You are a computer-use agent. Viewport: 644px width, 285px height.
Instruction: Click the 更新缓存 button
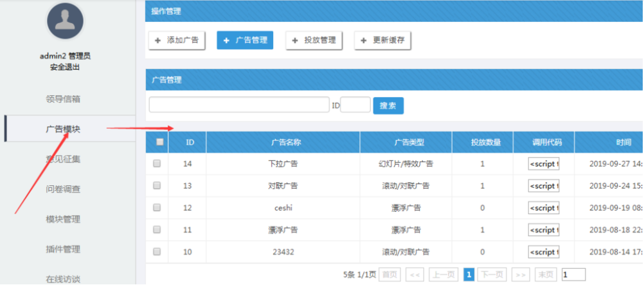tap(382, 41)
